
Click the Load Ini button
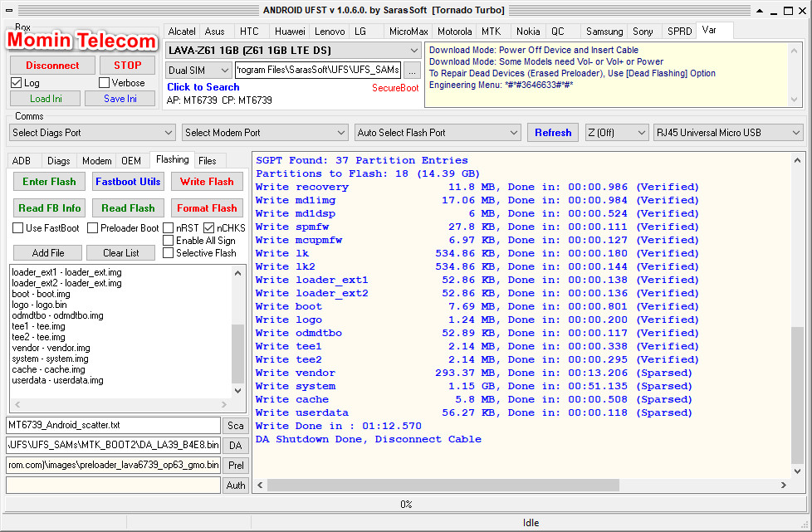pyautogui.click(x=46, y=98)
